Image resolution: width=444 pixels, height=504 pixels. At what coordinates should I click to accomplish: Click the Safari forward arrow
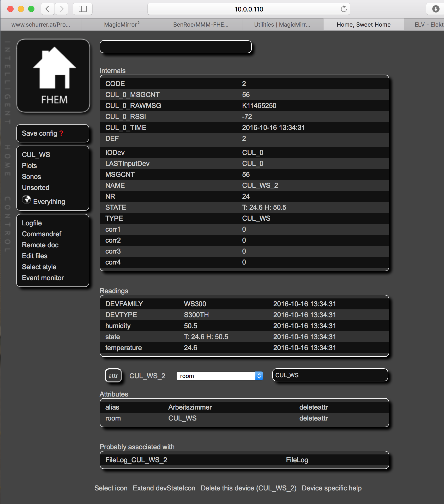coord(62,9)
